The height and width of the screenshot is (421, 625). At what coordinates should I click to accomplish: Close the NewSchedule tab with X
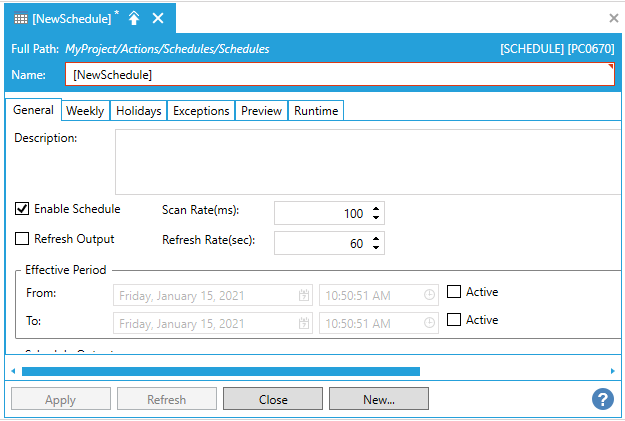pos(158,18)
